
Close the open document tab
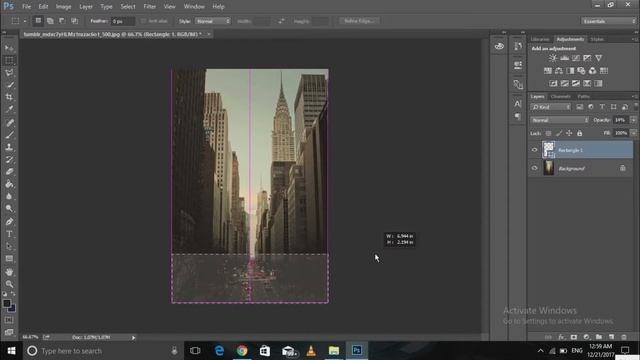pyautogui.click(x=209, y=34)
